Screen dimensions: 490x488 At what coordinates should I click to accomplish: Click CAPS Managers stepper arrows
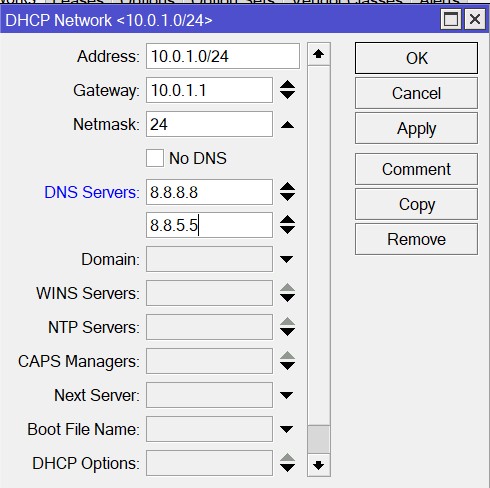(x=287, y=361)
